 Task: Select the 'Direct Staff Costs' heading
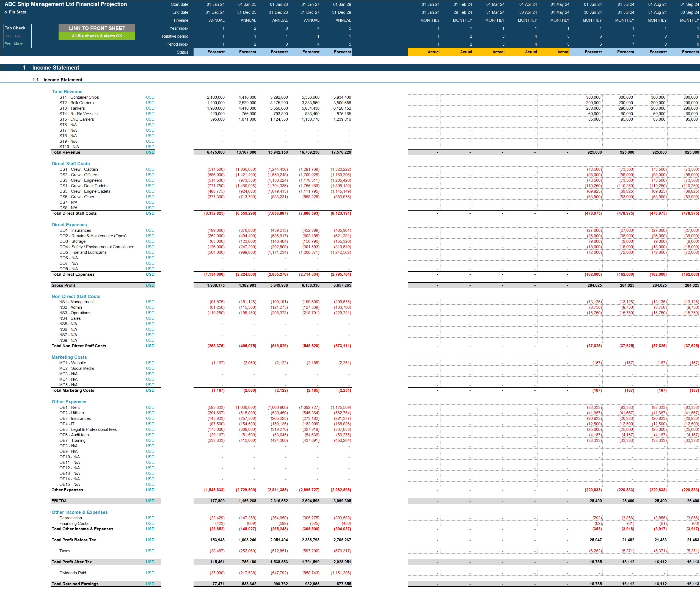click(x=71, y=164)
